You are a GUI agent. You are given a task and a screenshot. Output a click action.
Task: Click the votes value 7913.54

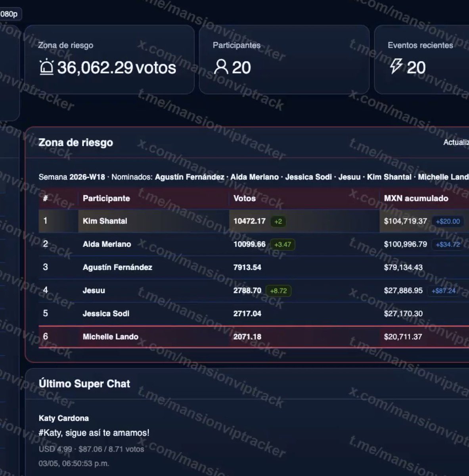pyautogui.click(x=247, y=267)
